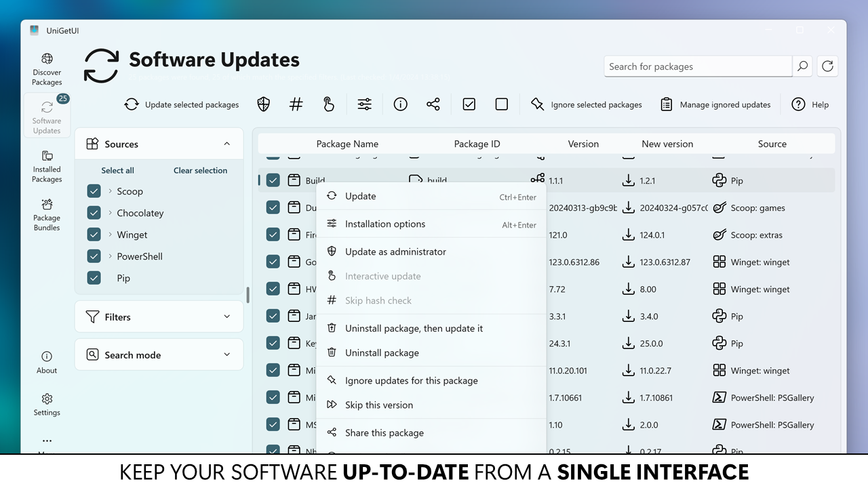Click the select-all checkbox toolbar icon
This screenshot has height=488, width=868.
pos(469,104)
